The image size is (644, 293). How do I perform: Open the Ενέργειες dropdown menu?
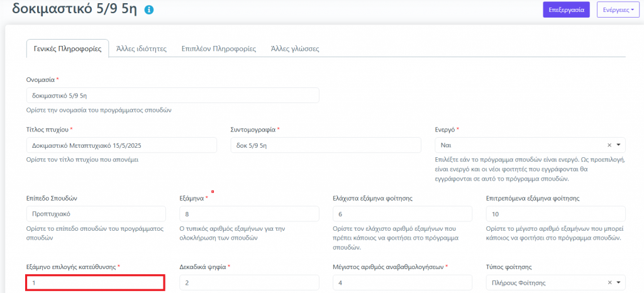[618, 10]
